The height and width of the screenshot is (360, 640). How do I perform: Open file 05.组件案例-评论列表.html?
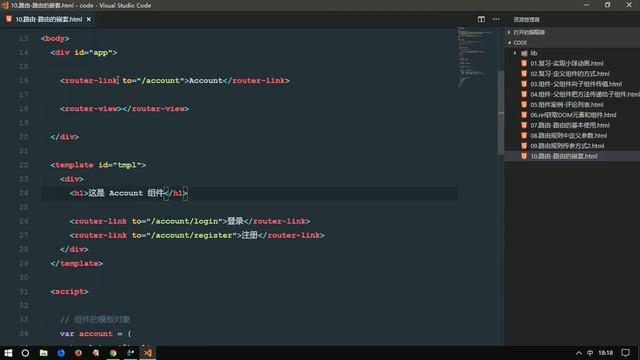tap(567, 104)
